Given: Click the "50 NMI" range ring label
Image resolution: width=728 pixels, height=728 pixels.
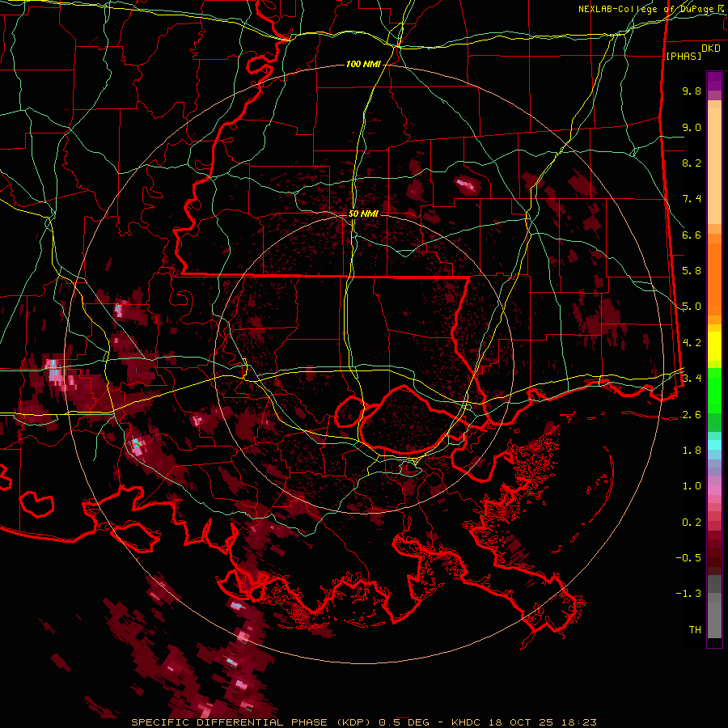Looking at the screenshot, I should [363, 214].
